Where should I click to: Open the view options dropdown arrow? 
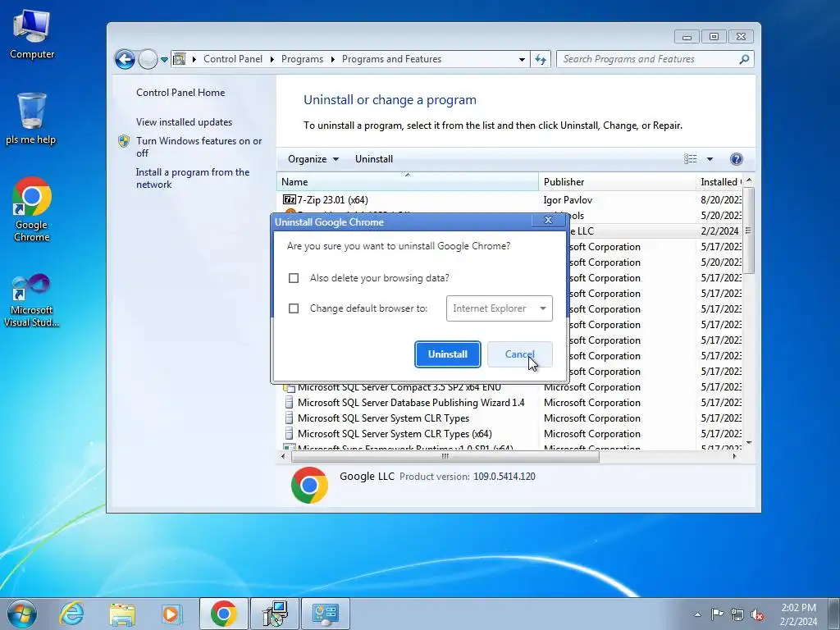click(x=710, y=159)
